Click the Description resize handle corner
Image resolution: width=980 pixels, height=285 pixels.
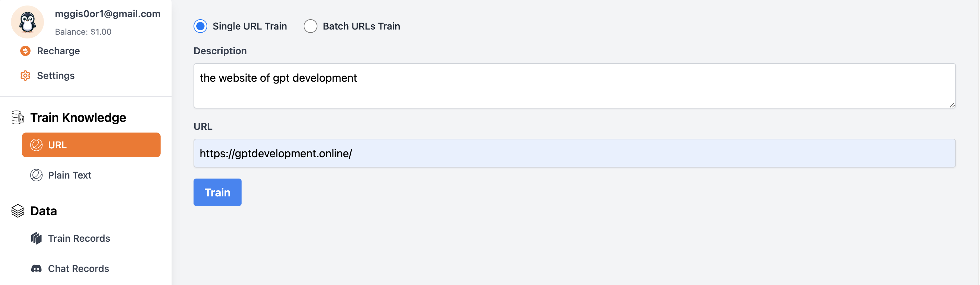point(952,105)
